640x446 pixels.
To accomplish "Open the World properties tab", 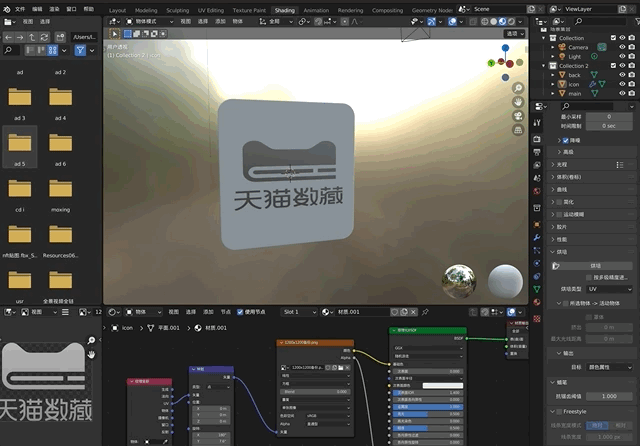I will (x=537, y=191).
